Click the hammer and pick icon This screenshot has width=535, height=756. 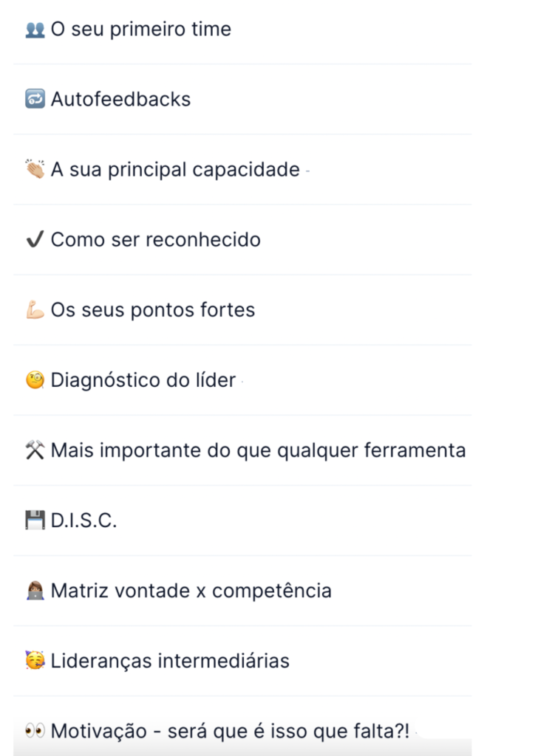pos(35,450)
